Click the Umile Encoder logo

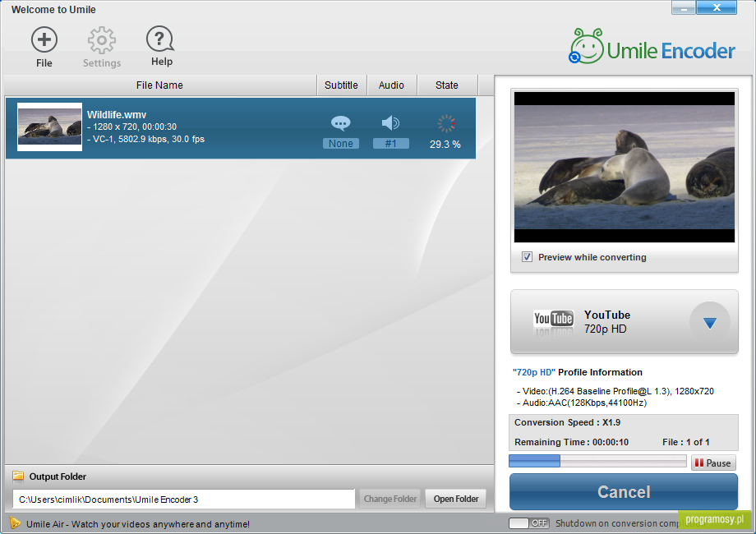point(652,47)
